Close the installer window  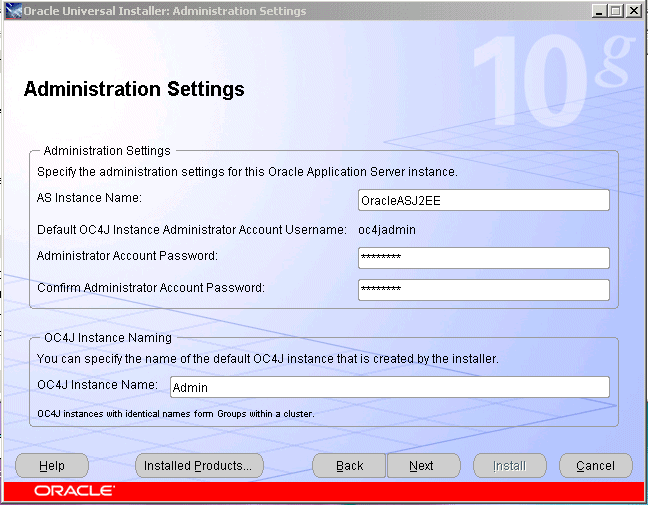point(634,11)
